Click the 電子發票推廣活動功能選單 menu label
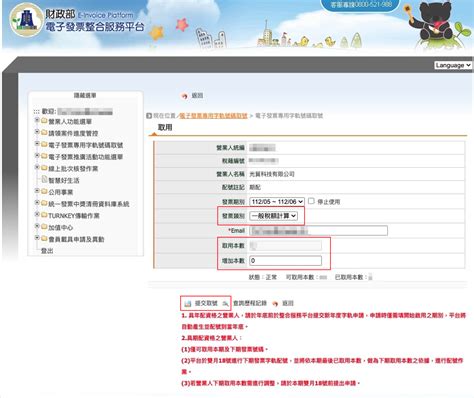The image size is (474, 398). pos(86,157)
